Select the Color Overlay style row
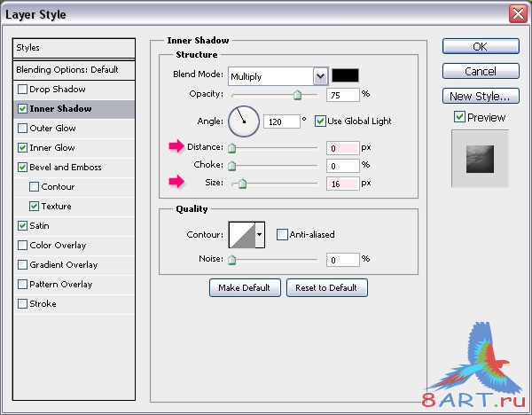The width and height of the screenshot is (532, 415). [x=74, y=246]
